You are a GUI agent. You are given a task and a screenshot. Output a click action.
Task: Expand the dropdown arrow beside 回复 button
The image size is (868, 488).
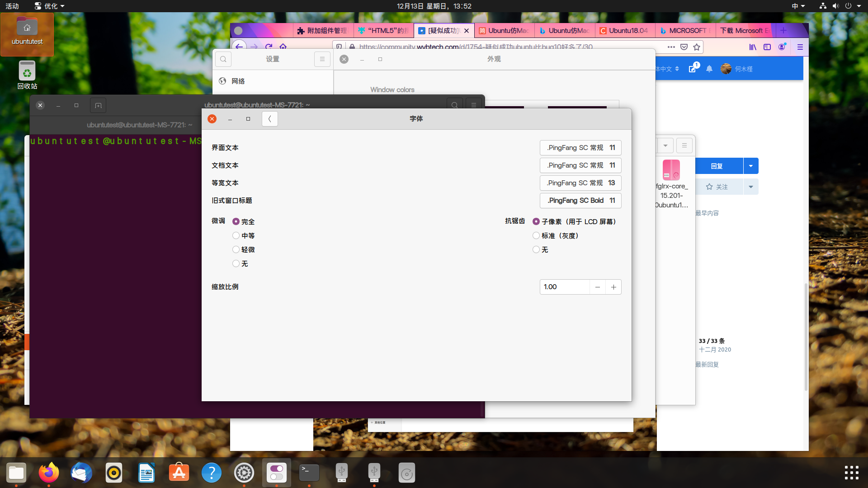pos(751,166)
